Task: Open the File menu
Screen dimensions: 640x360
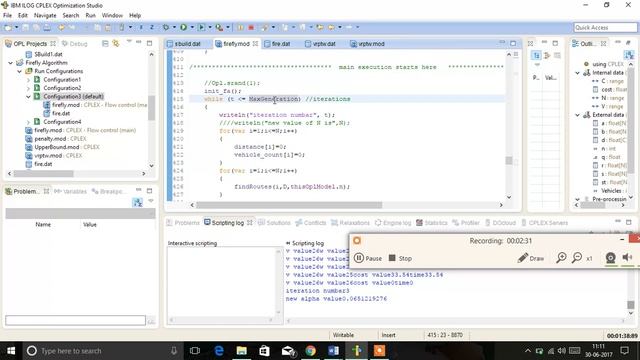Action: tap(7, 15)
